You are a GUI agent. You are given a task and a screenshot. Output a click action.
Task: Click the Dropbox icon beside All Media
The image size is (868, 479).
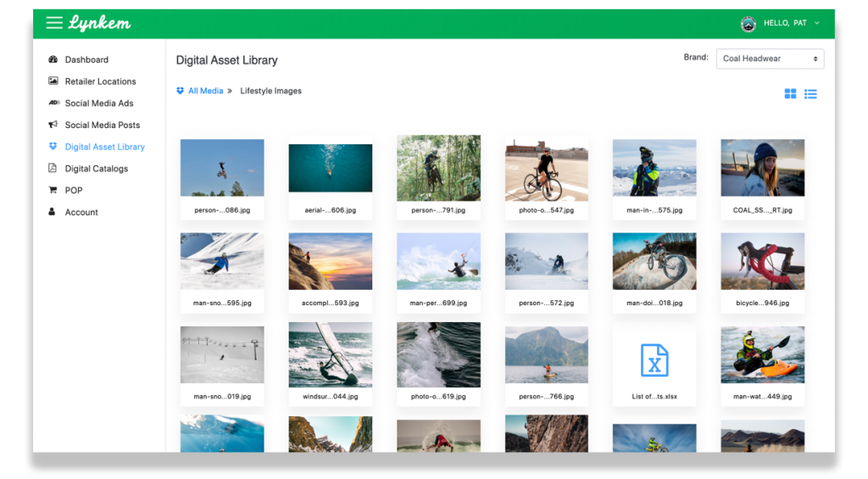180,91
